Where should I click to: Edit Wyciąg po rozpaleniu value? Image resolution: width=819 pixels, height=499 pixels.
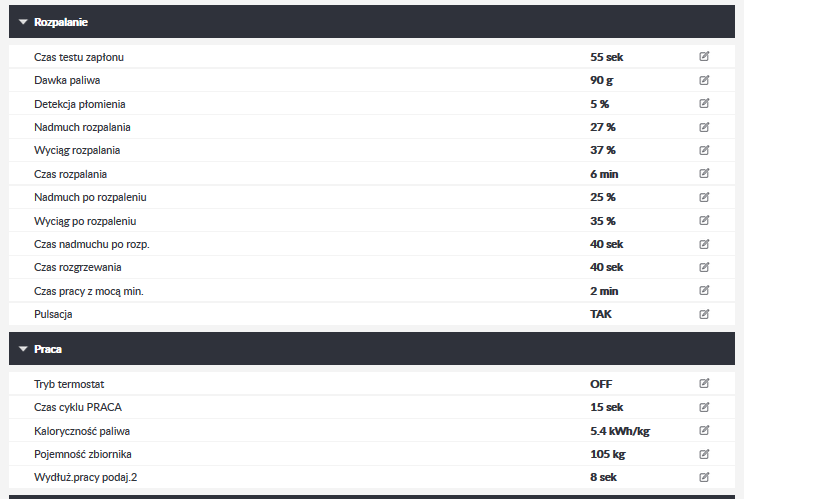[x=704, y=221]
